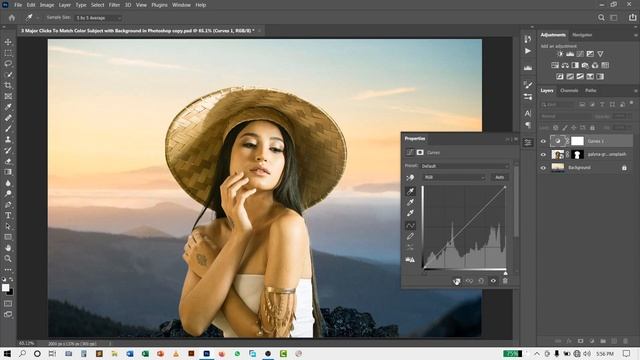Viewport: 640px width, 360px height.
Task: Select the Hand tool
Action: tap(8, 248)
